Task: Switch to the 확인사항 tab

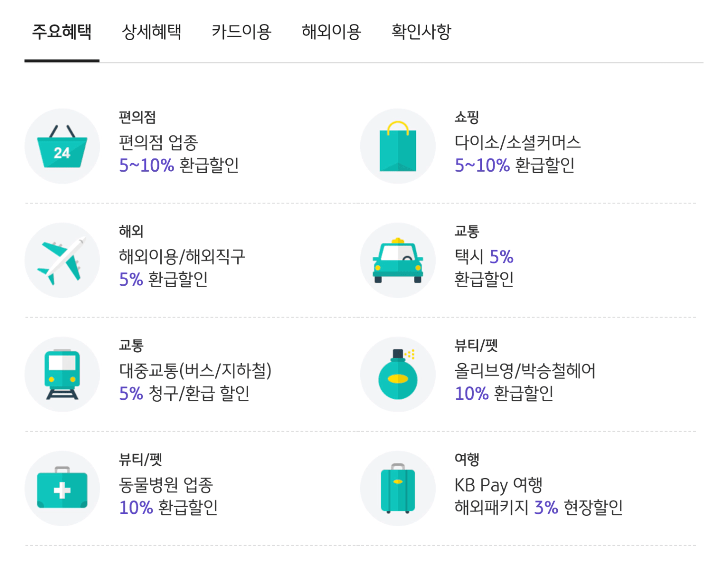Action: [421, 32]
